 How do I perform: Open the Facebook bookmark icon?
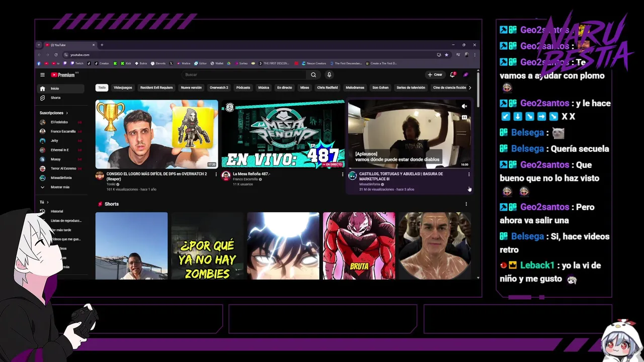39,63
